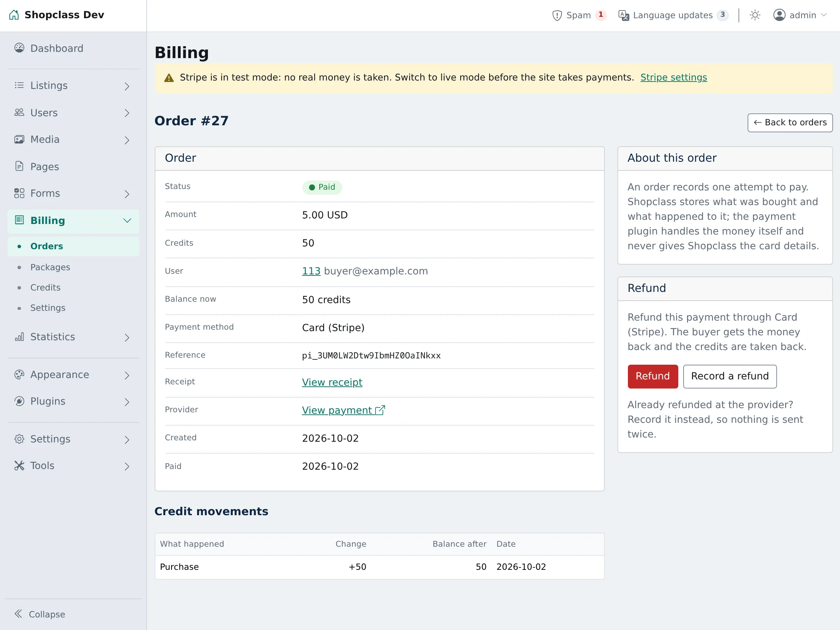
Task: Click the Forms grid icon
Action: (x=19, y=193)
